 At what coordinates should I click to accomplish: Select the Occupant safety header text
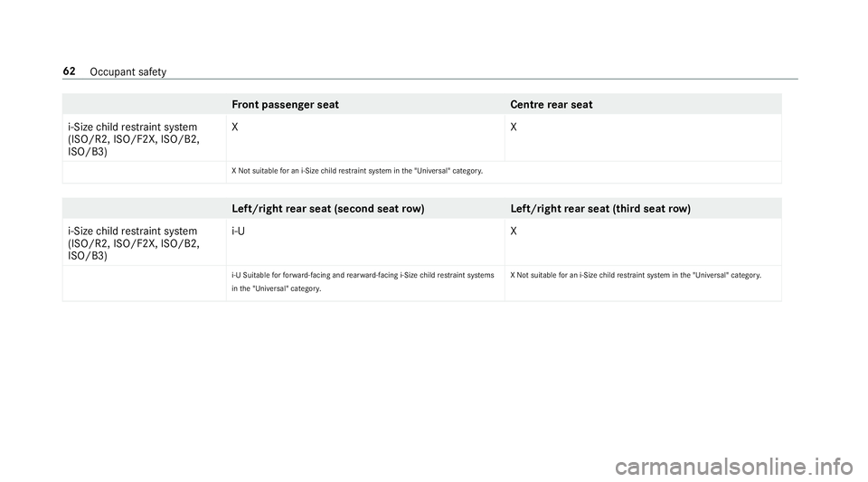[127, 72]
